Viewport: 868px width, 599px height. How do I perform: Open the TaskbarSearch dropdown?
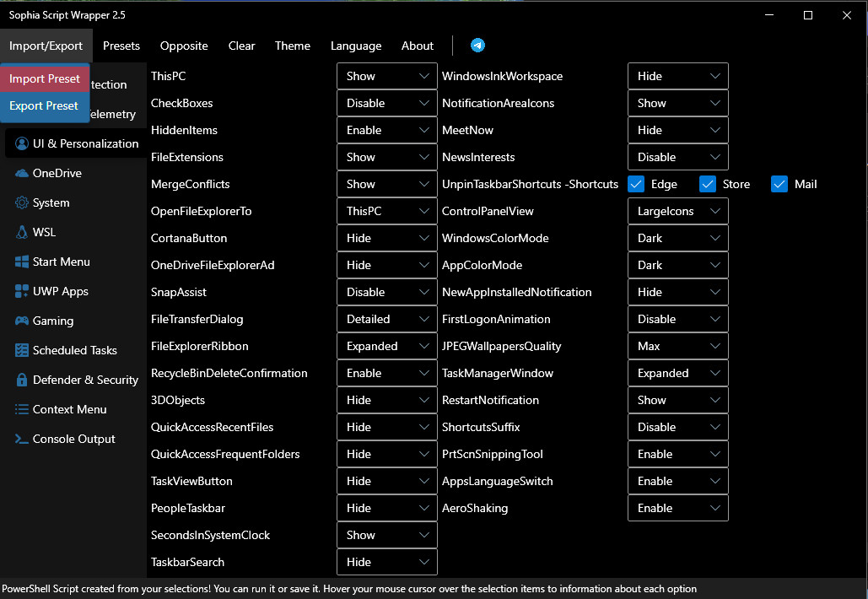click(x=387, y=562)
